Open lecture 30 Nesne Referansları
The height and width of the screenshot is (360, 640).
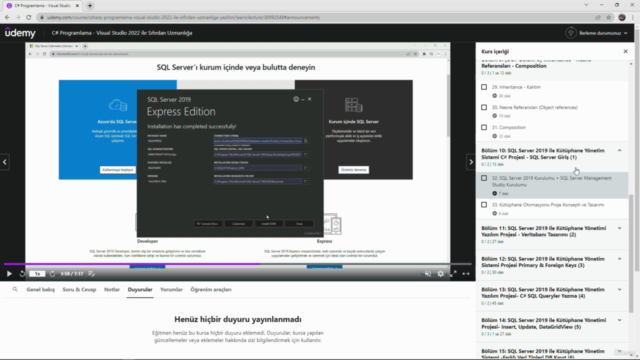coord(535,107)
